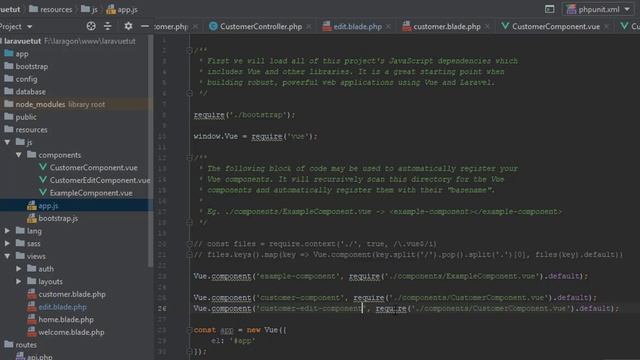Screen dimensions: 640x360
Task: Fold the first comment block at line 2
Action: pos(189,50)
